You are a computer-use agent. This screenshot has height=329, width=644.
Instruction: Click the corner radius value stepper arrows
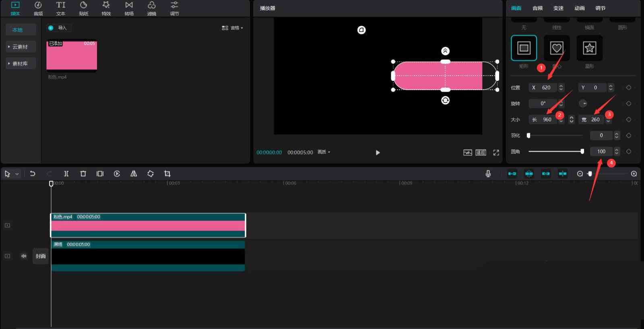click(x=617, y=152)
